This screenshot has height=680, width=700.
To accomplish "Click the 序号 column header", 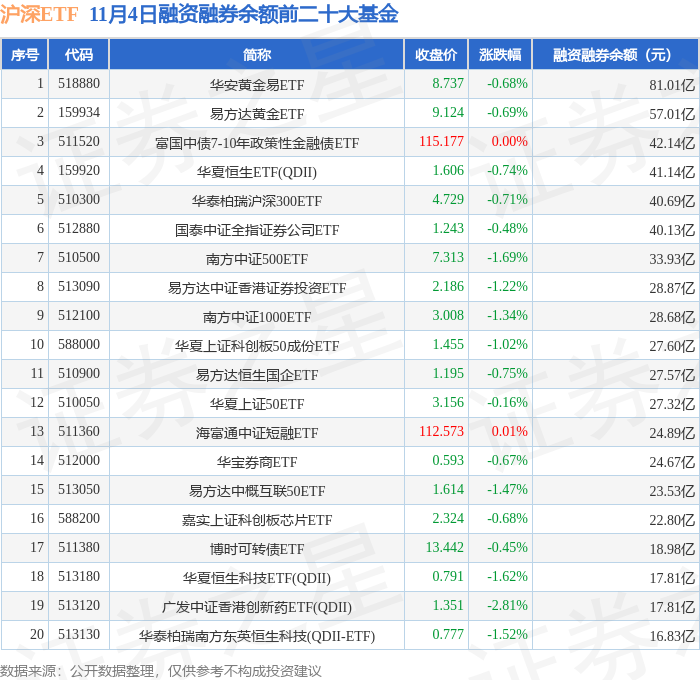I will click(25, 54).
